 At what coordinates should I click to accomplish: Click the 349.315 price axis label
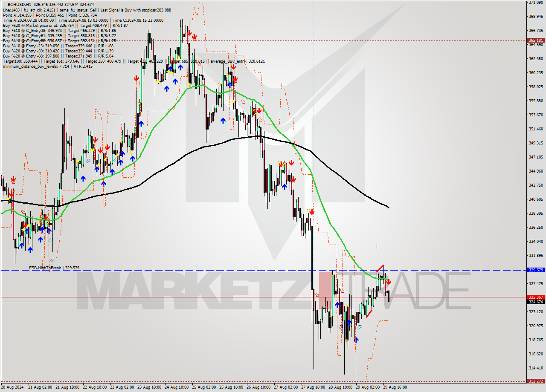tap(535, 143)
